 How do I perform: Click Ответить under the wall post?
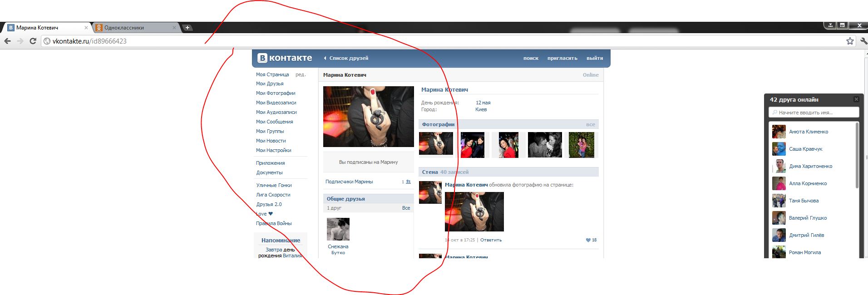[x=491, y=240]
